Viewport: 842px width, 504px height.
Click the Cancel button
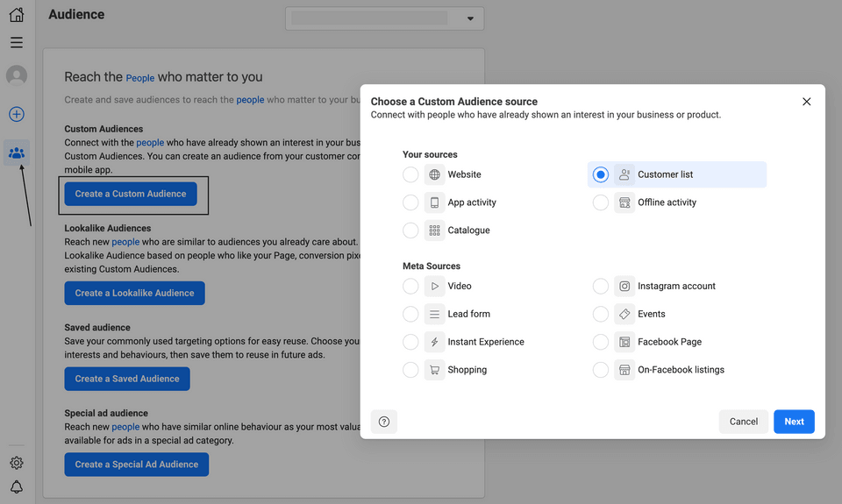743,422
